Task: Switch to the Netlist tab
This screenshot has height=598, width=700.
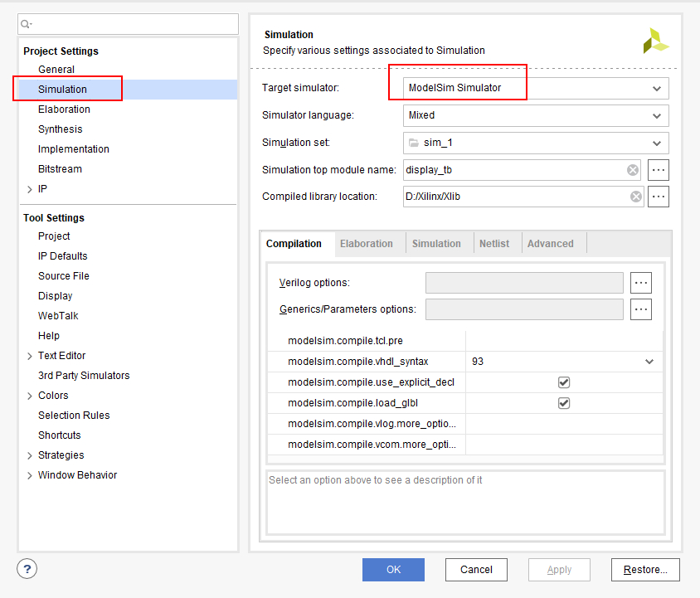Action: point(494,244)
